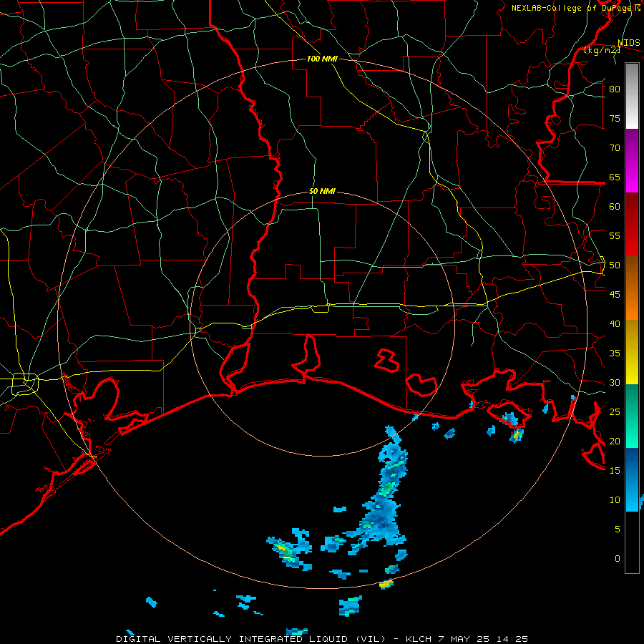Click the blue segment of the color bar
The height and width of the screenshot is (644, 644).
[632, 479]
